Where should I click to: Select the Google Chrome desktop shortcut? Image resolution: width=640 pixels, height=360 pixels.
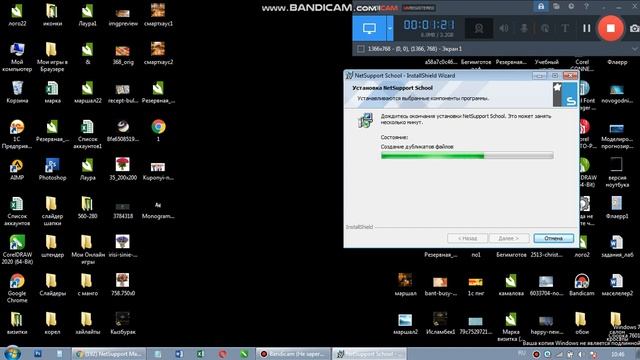17,288
